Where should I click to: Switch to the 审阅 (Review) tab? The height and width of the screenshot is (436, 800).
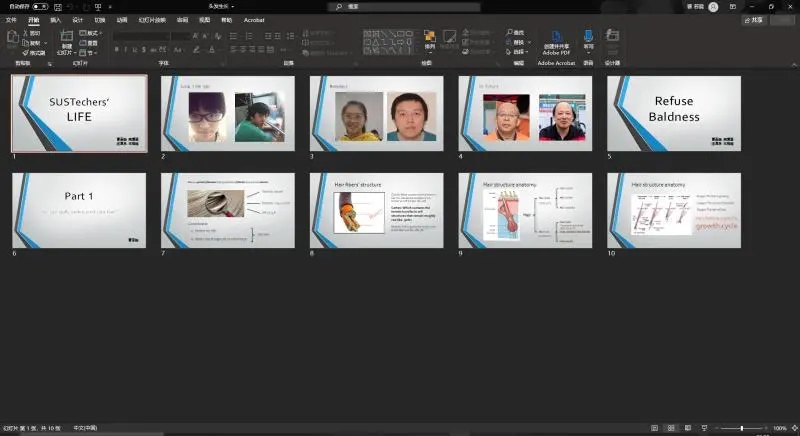pyautogui.click(x=182, y=20)
